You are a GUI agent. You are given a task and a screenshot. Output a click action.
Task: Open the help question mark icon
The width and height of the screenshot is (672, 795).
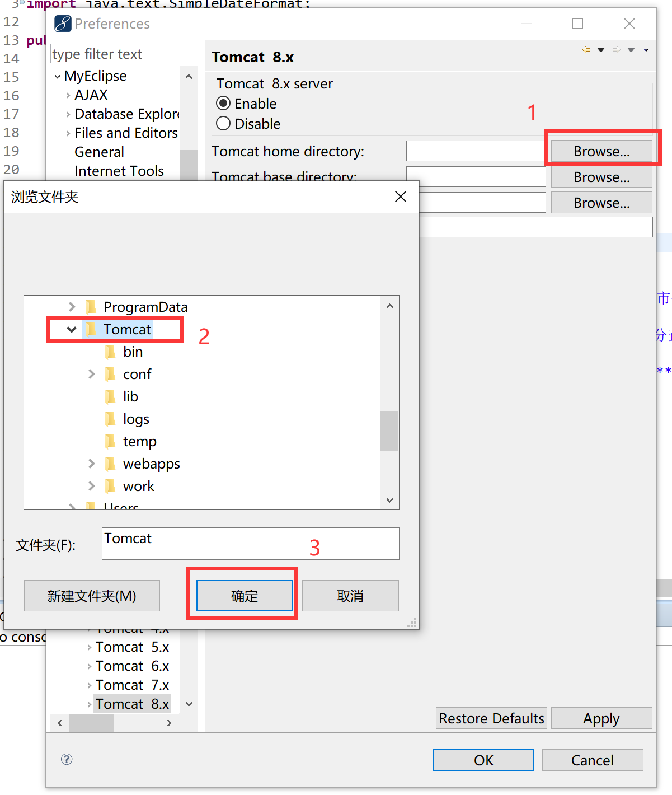pyautogui.click(x=67, y=759)
